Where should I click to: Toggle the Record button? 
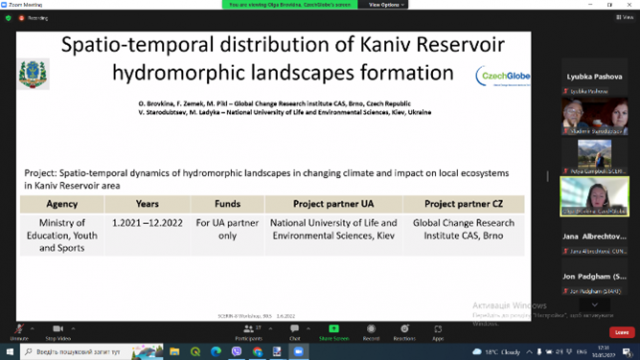pos(371,332)
